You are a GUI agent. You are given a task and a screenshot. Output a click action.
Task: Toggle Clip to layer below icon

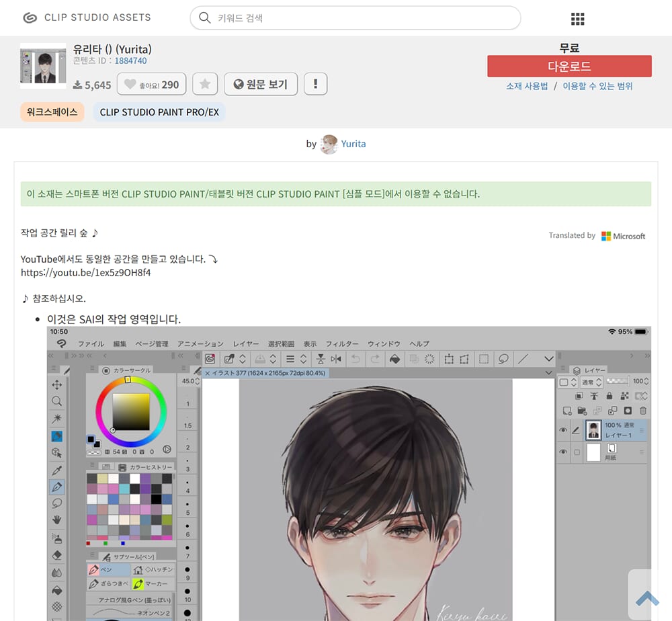579,396
